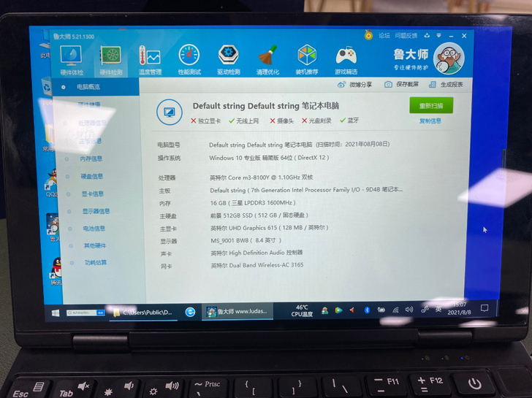
Task: Click the taskbar search box
Action: point(85,313)
